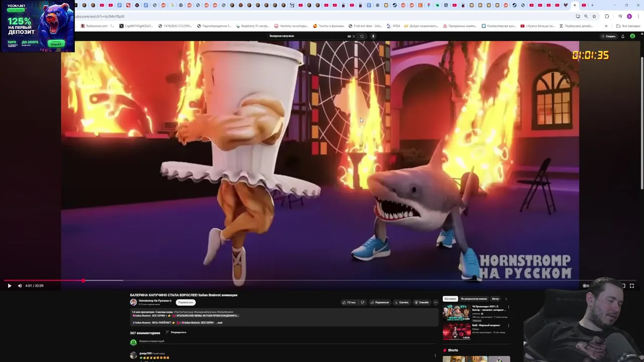Open the Raspberry Pi bookmark
Image resolution: width=644 pixels, height=362 pixels.
coord(253,26)
